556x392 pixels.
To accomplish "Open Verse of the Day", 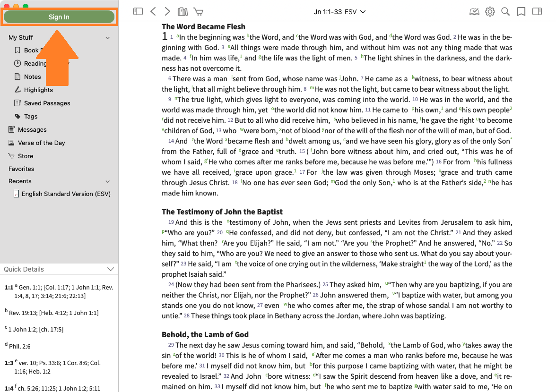I will (x=41, y=143).
